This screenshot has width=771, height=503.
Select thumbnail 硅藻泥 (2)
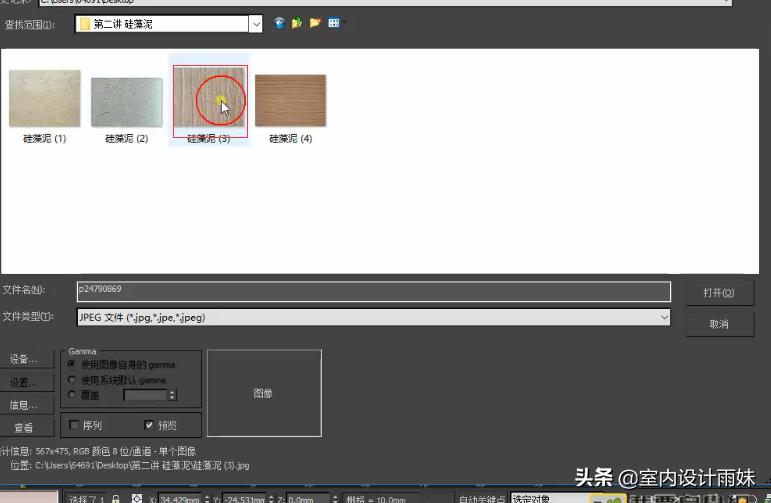(x=127, y=102)
